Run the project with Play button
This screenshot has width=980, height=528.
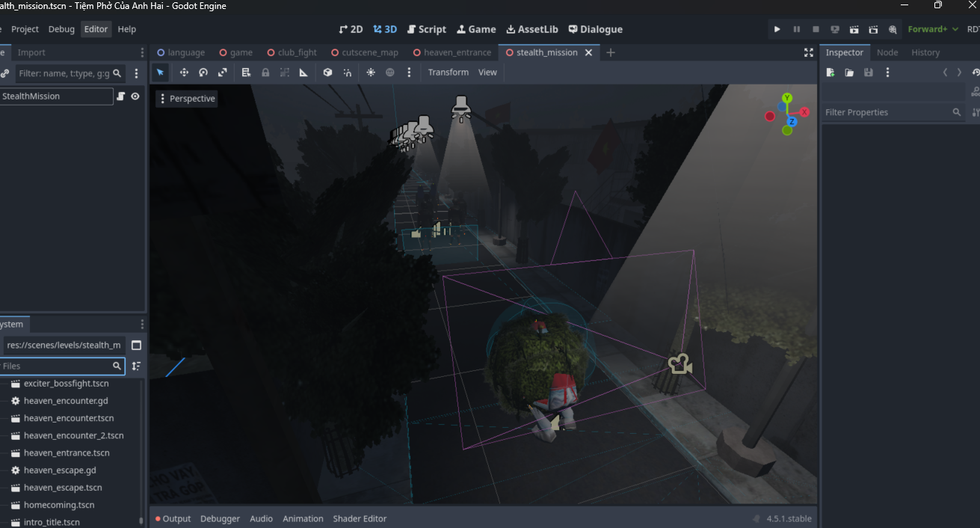pos(777,29)
